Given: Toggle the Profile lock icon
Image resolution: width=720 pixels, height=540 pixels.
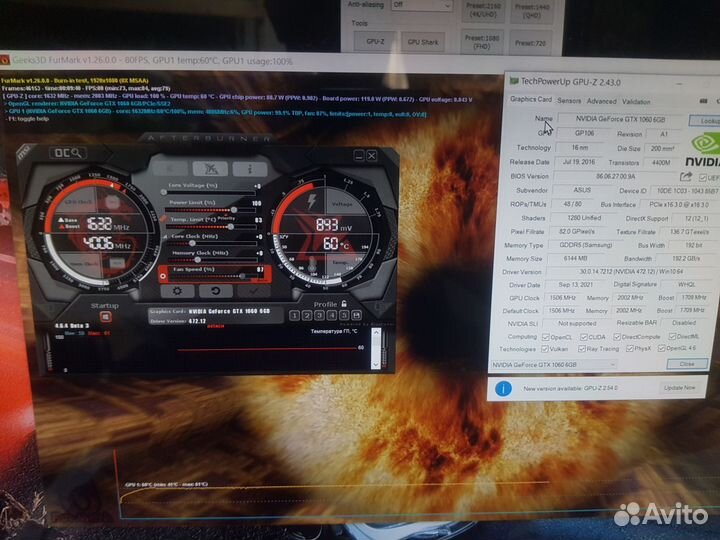Looking at the screenshot, I should [344, 304].
